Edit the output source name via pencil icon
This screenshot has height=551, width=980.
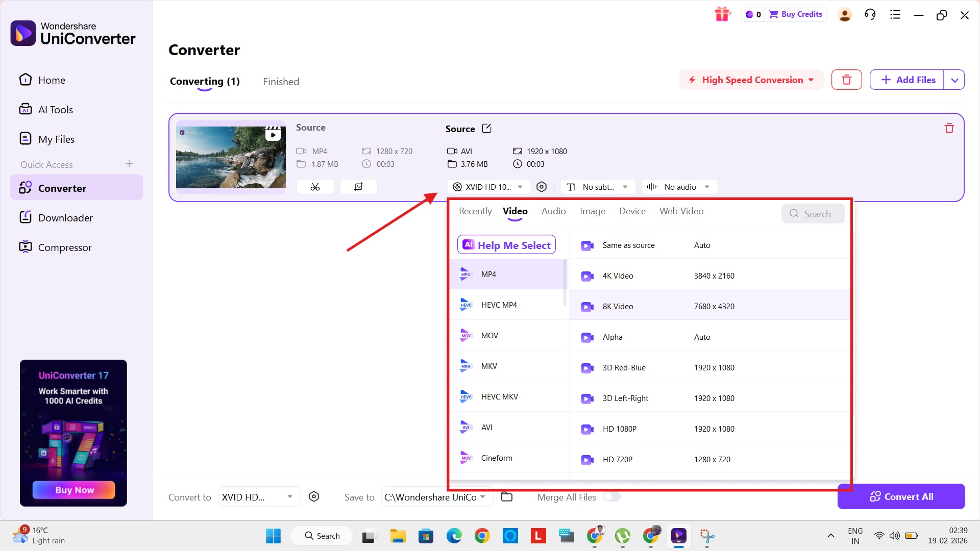click(486, 129)
